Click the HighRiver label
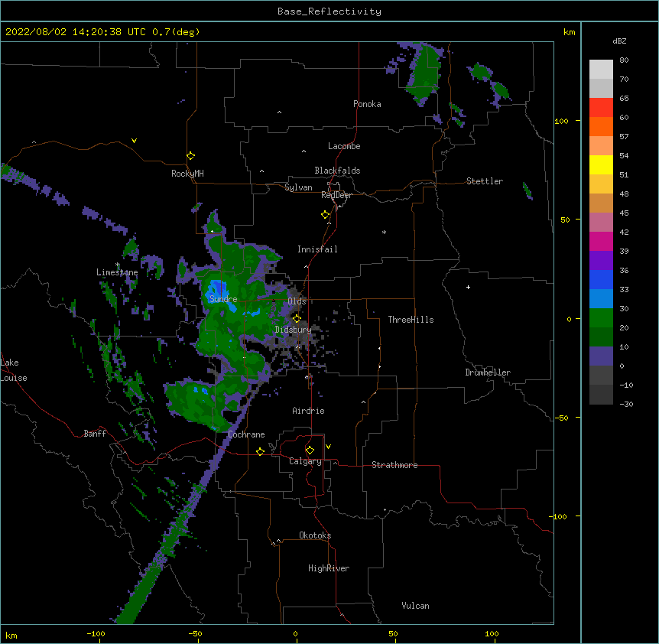The width and height of the screenshot is (659, 644). (329, 568)
